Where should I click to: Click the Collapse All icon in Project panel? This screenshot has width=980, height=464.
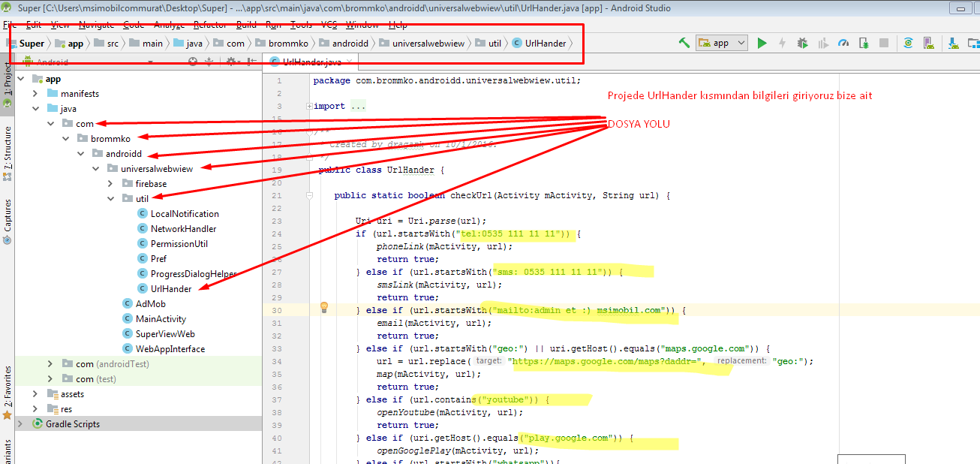click(x=209, y=62)
